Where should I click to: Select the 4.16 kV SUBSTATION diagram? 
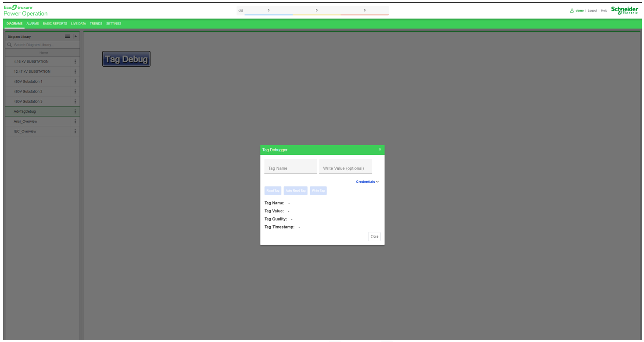(x=31, y=62)
